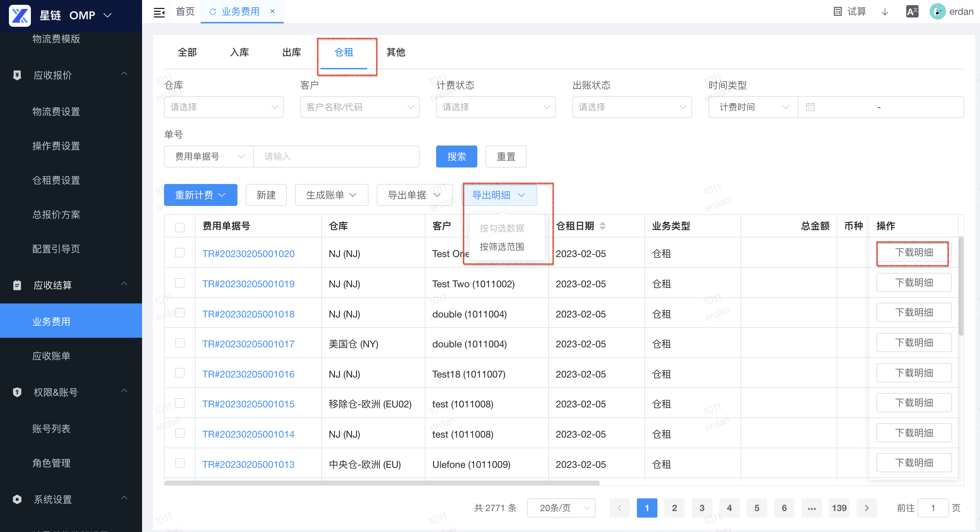Click the 系统设置 hexagon icon in sidebar
Screen dimensions: 980x532
[17, 499]
